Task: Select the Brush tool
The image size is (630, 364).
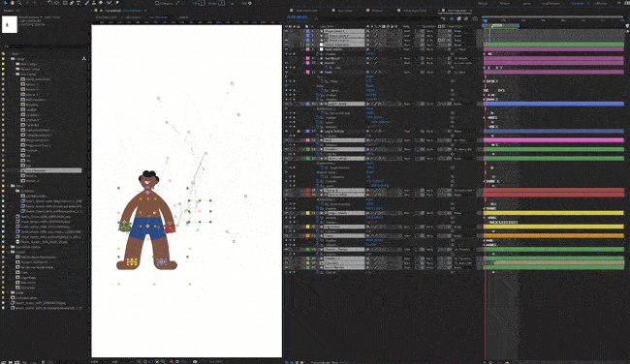Action: pos(87,3)
